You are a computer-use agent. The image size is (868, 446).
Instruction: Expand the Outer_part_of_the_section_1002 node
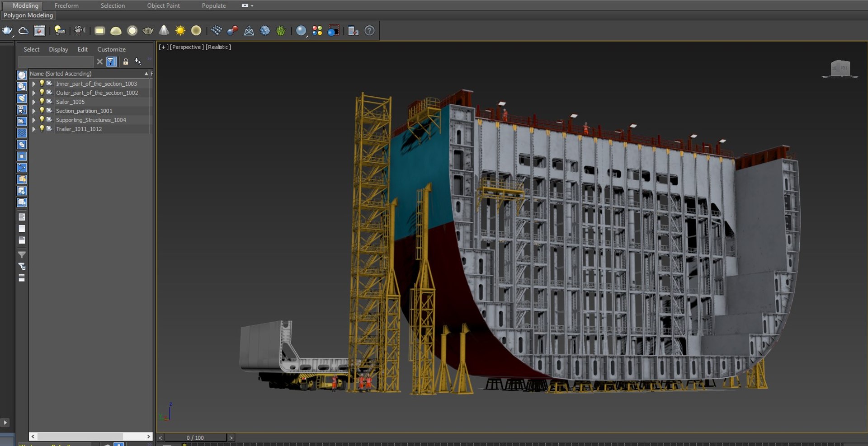coord(33,93)
